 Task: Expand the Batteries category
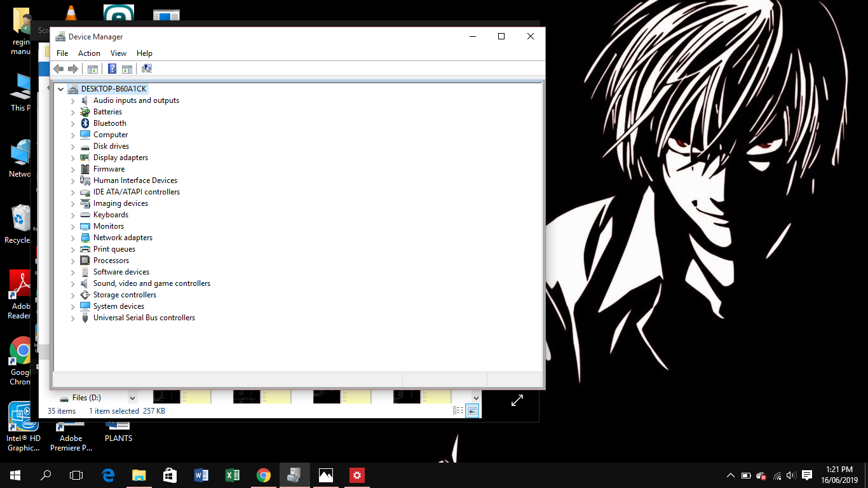72,112
